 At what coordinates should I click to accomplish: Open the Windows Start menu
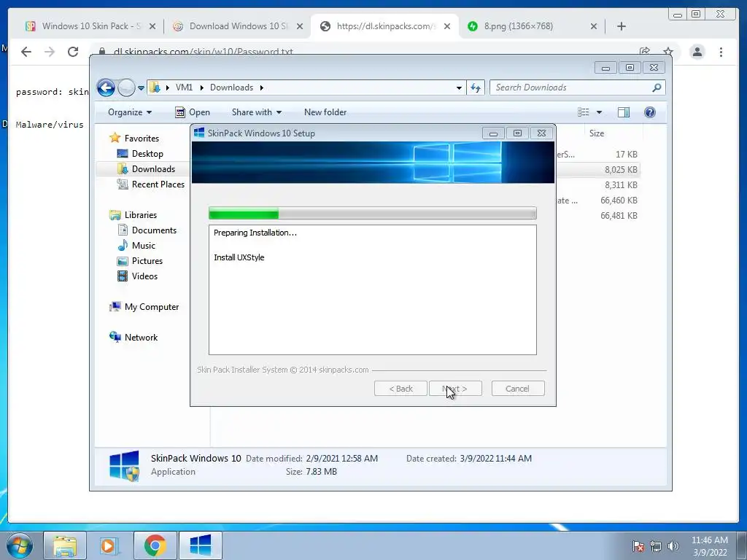point(20,545)
